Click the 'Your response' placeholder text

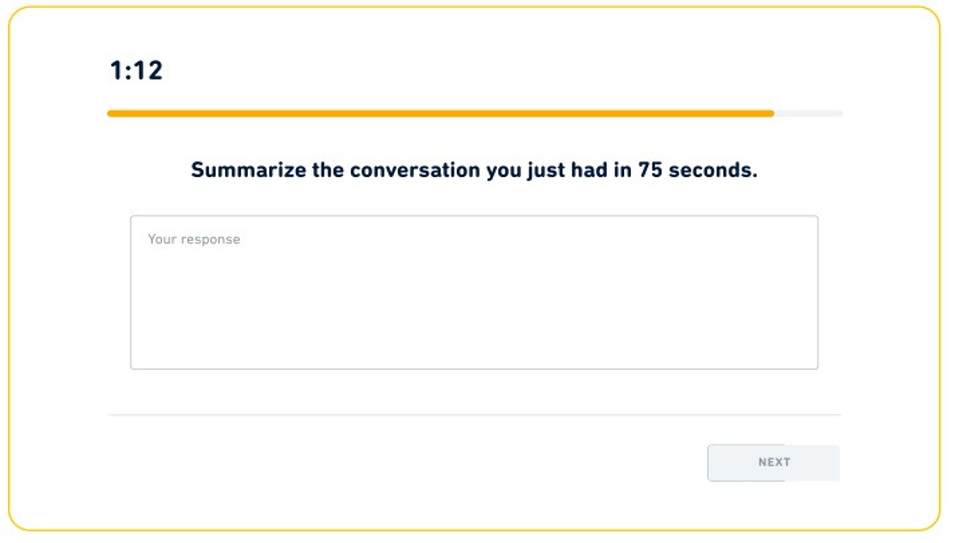click(x=194, y=240)
